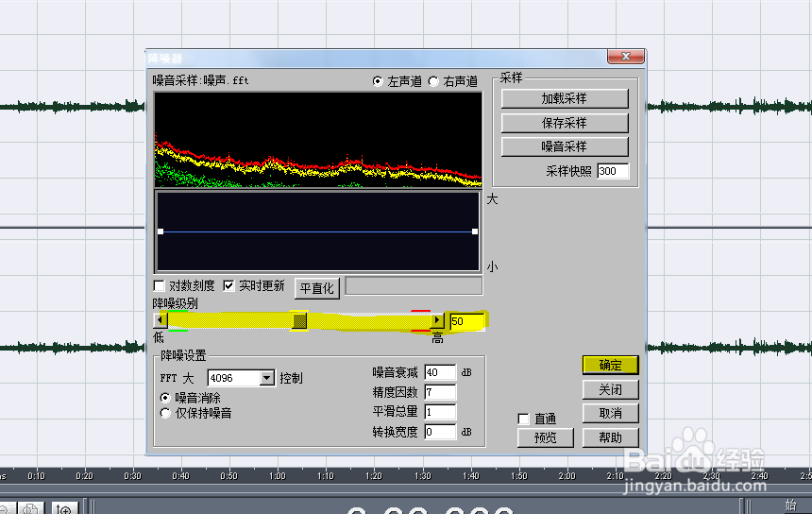This screenshot has width=812, height=514.
Task: Enable the 对数刻度 log scale checkbox
Action: pos(160,286)
